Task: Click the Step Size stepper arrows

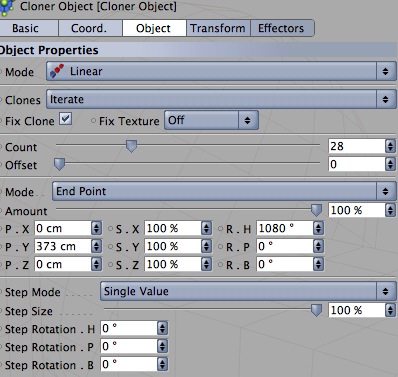Action: [x=390, y=310]
